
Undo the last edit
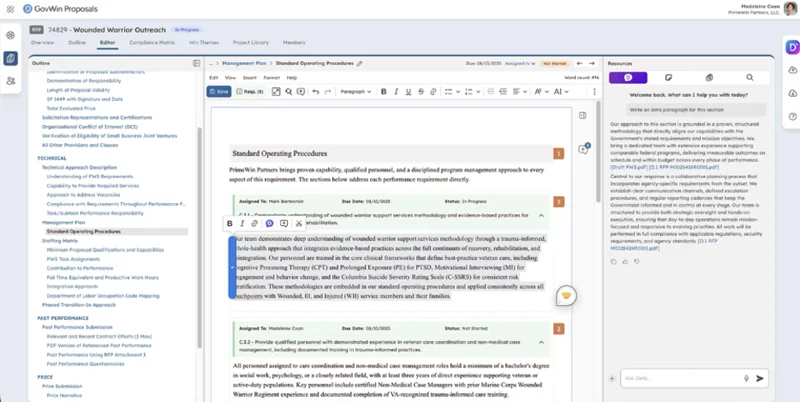tap(316, 92)
